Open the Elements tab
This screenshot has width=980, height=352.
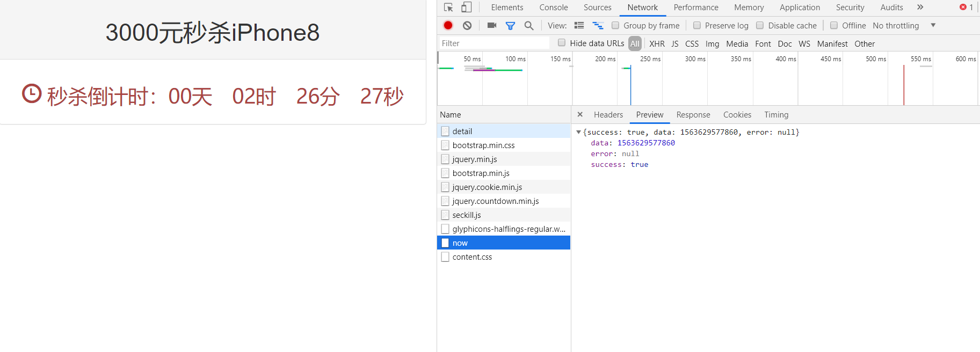point(507,8)
